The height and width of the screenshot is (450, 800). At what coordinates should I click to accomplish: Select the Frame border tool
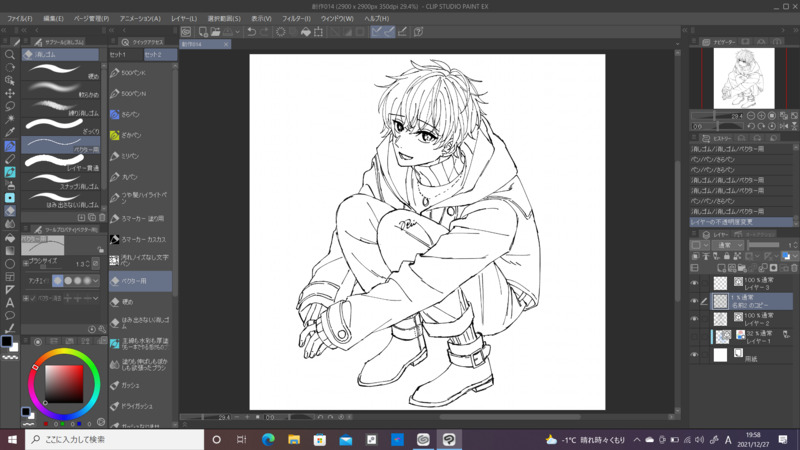[x=10, y=277]
